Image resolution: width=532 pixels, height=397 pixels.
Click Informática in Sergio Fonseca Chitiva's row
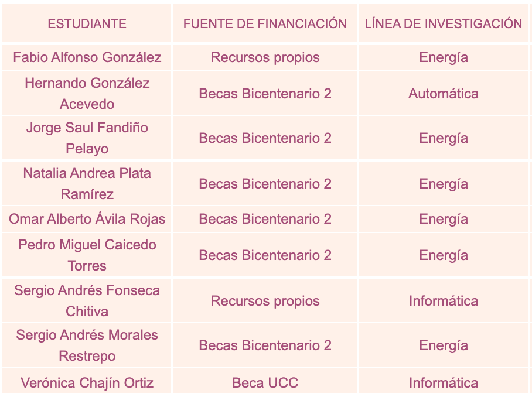[x=444, y=301]
